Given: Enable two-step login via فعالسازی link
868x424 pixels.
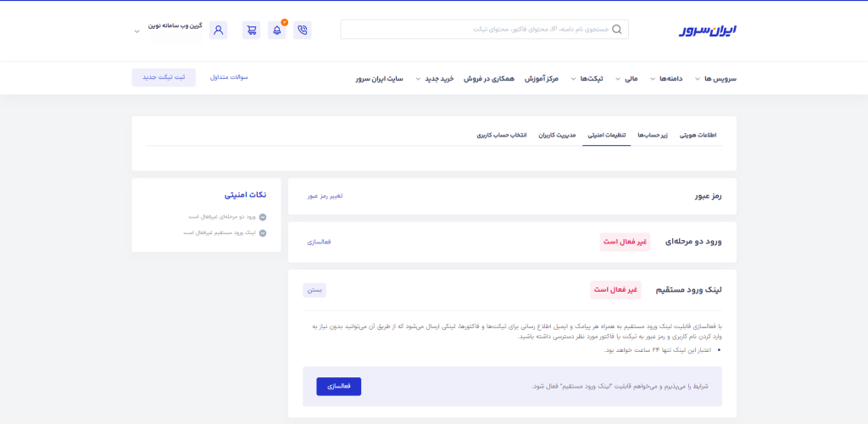Looking at the screenshot, I should coord(319,242).
